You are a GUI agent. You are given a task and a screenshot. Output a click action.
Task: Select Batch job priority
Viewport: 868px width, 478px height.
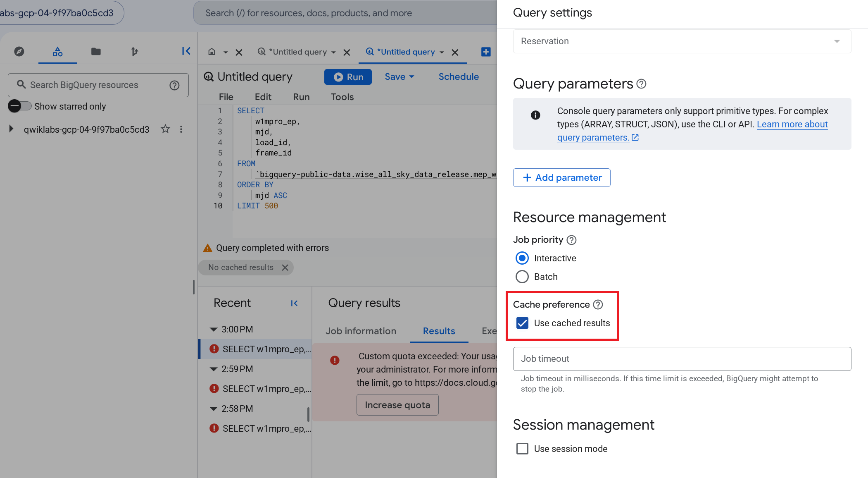click(x=522, y=277)
